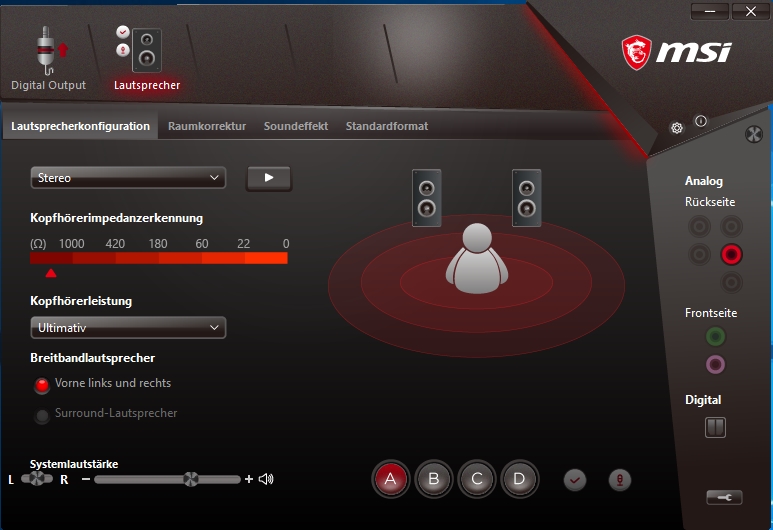Select the top-right rear analog jack
The width and height of the screenshot is (773, 530).
point(731,227)
